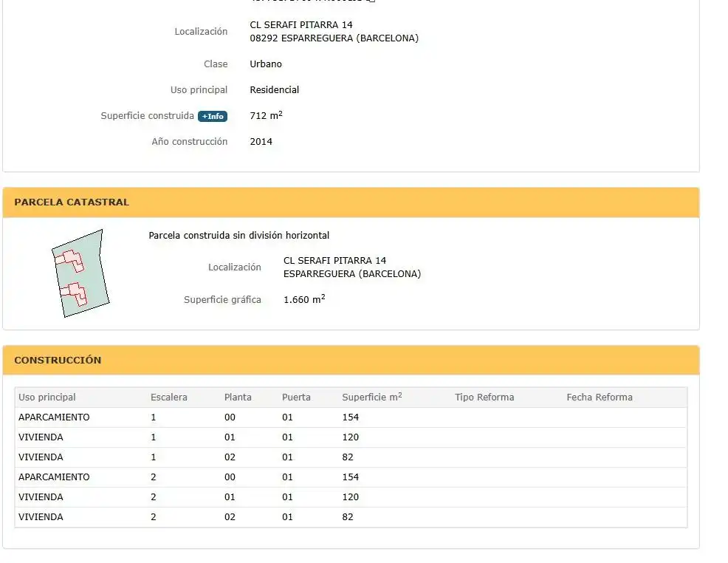The width and height of the screenshot is (728, 563).
Task: Click the 'Año construcción' label
Action: tap(190, 142)
